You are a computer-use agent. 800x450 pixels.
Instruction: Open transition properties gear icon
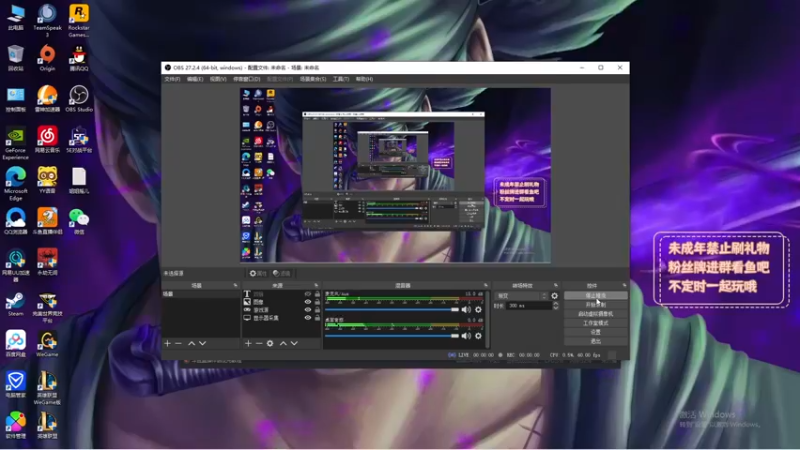pos(555,296)
